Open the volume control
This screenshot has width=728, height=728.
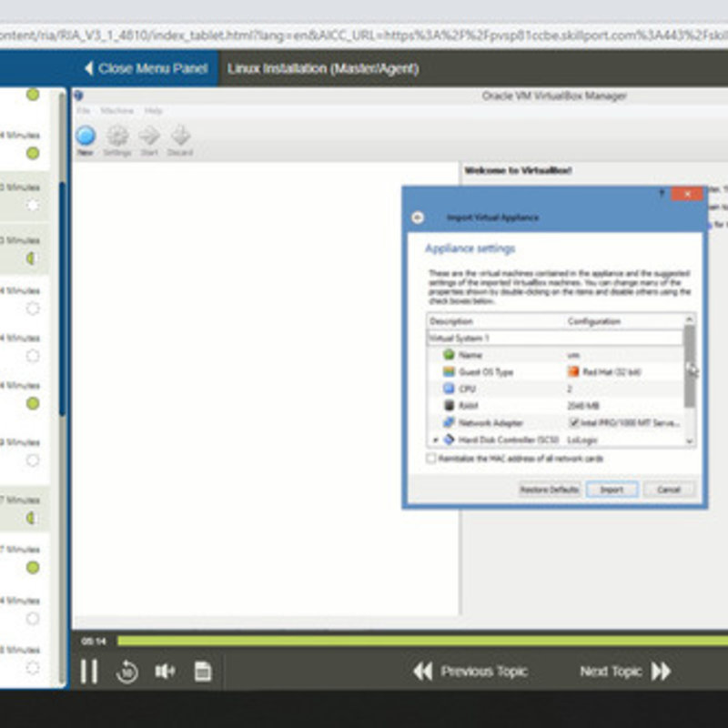[165, 672]
